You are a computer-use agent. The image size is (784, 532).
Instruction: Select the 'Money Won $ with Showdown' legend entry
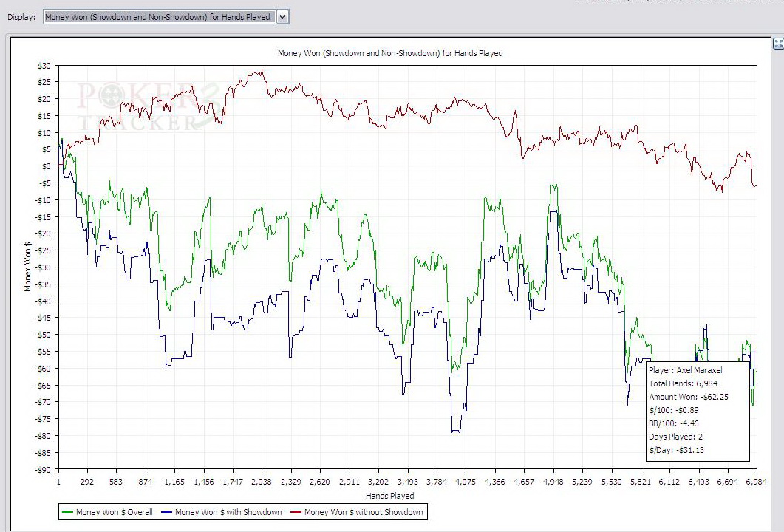click(222, 512)
